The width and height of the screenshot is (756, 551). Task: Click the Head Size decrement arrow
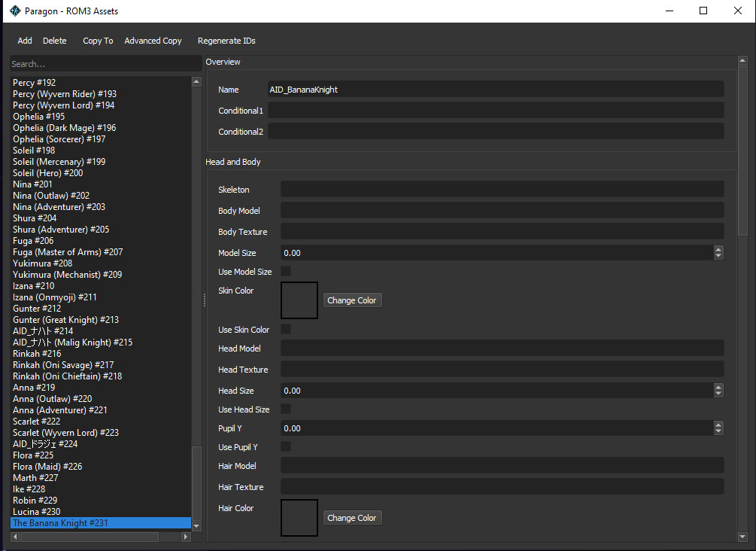tap(718, 394)
